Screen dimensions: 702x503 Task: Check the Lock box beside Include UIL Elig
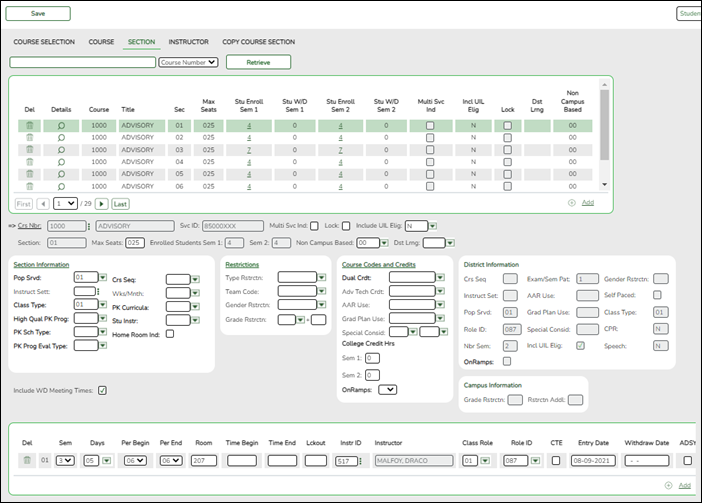point(346,226)
